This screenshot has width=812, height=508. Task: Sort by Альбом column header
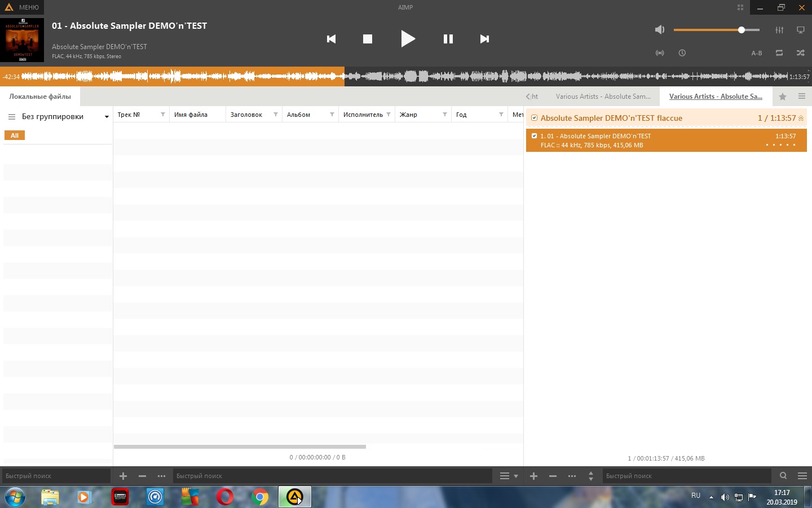[x=298, y=115]
